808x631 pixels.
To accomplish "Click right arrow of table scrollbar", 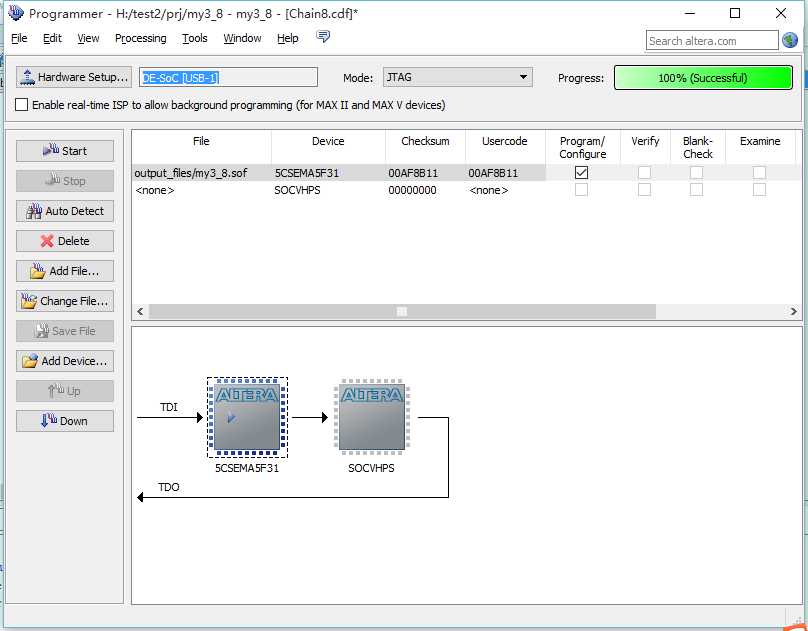I will [x=793, y=311].
